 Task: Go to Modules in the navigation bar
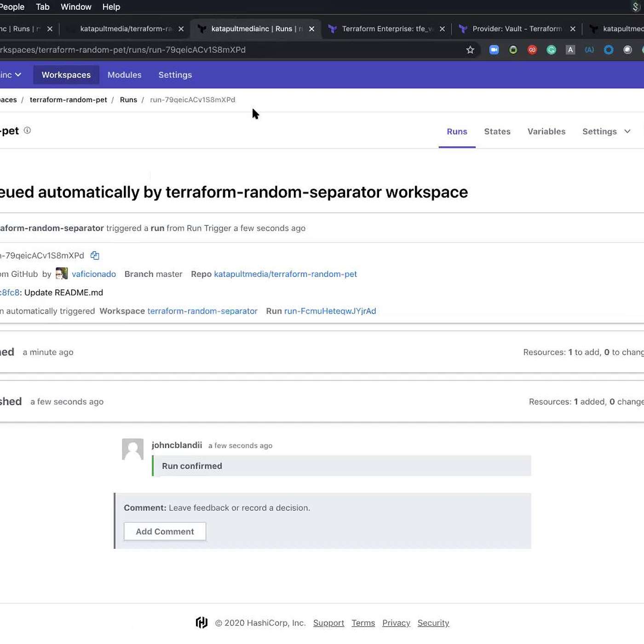coord(124,75)
